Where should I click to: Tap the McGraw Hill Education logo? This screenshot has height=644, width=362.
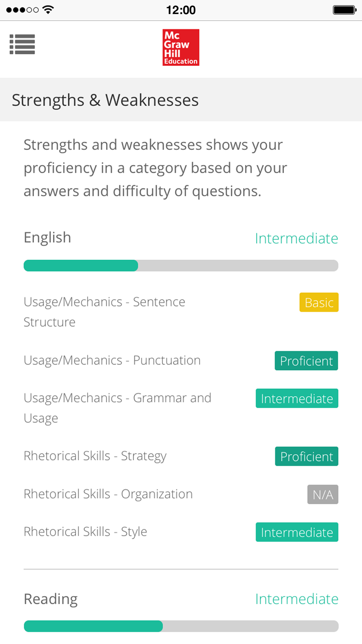(181, 47)
